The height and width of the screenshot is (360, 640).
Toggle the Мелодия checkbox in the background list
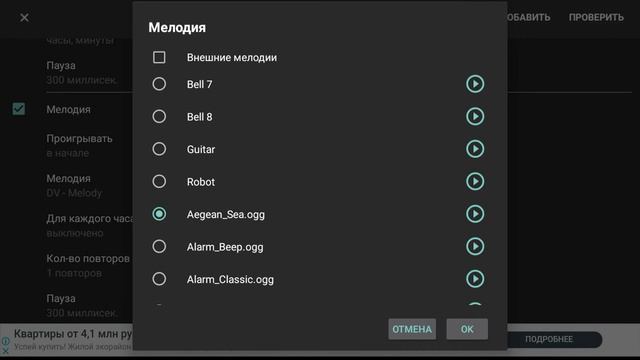point(19,109)
